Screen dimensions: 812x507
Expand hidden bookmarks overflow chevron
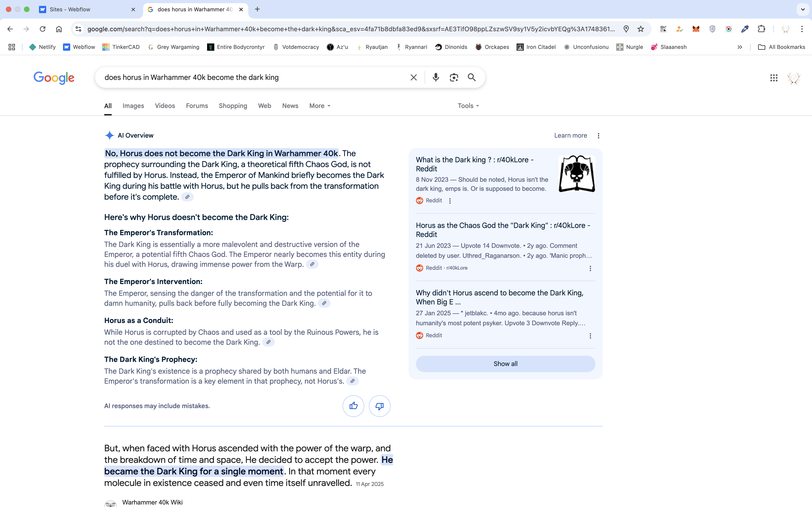tap(739, 47)
